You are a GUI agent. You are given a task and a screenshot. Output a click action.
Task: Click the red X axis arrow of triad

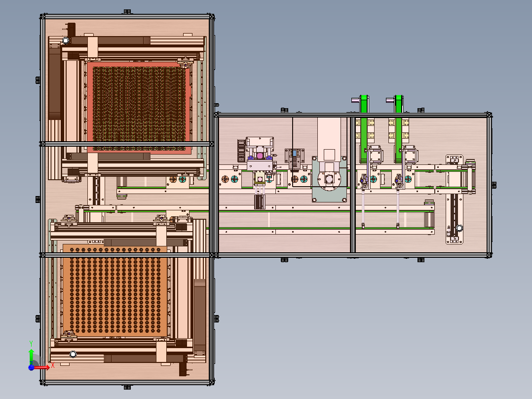click(x=42, y=367)
